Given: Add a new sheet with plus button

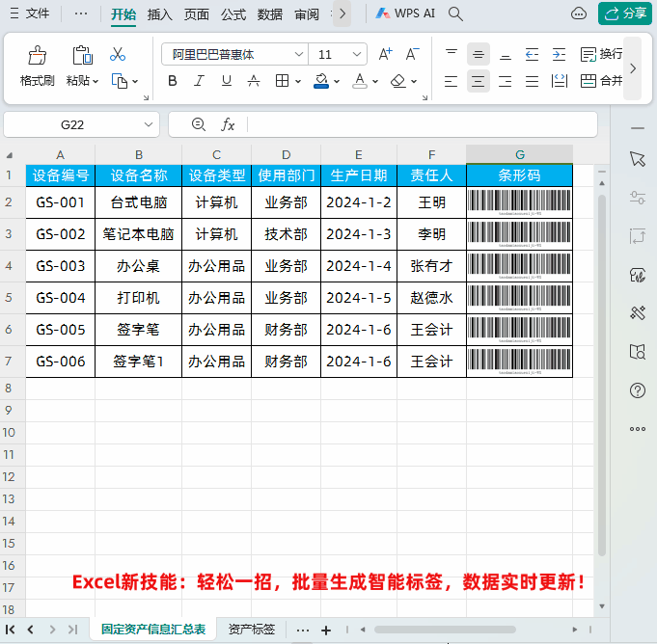Looking at the screenshot, I should (x=326, y=630).
